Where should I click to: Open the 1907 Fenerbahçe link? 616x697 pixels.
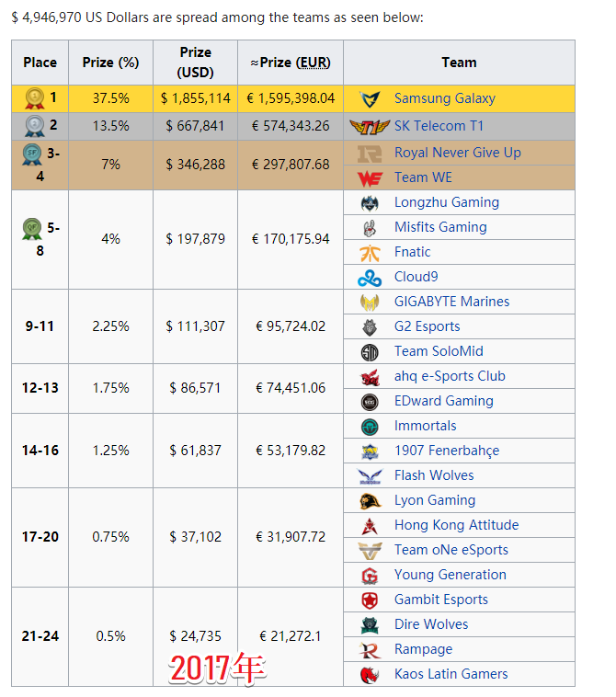446,451
